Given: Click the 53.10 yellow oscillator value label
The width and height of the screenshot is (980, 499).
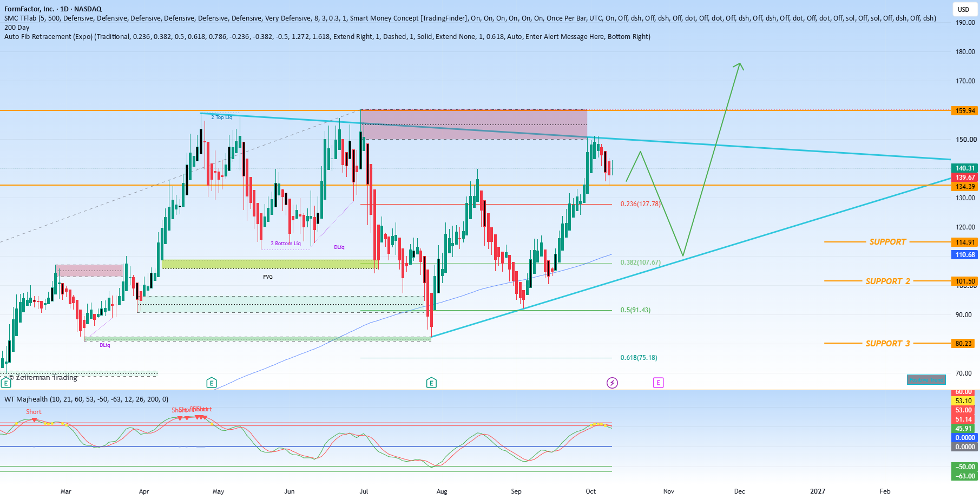Looking at the screenshot, I should 963,400.
